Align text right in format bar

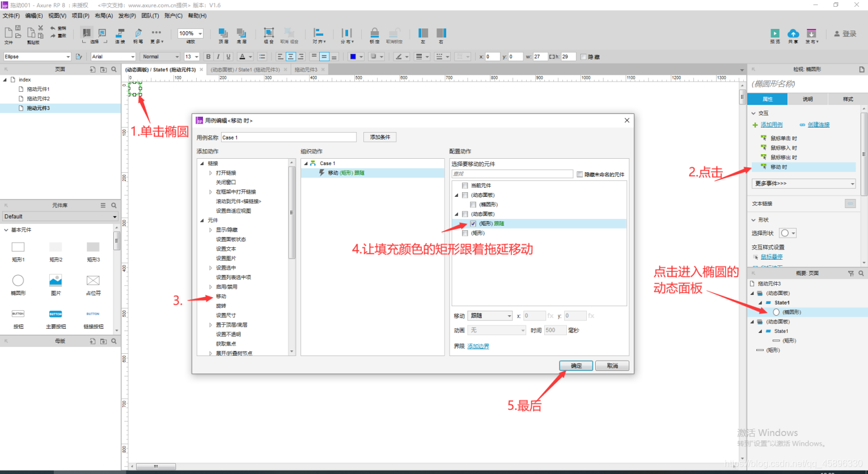coord(300,57)
